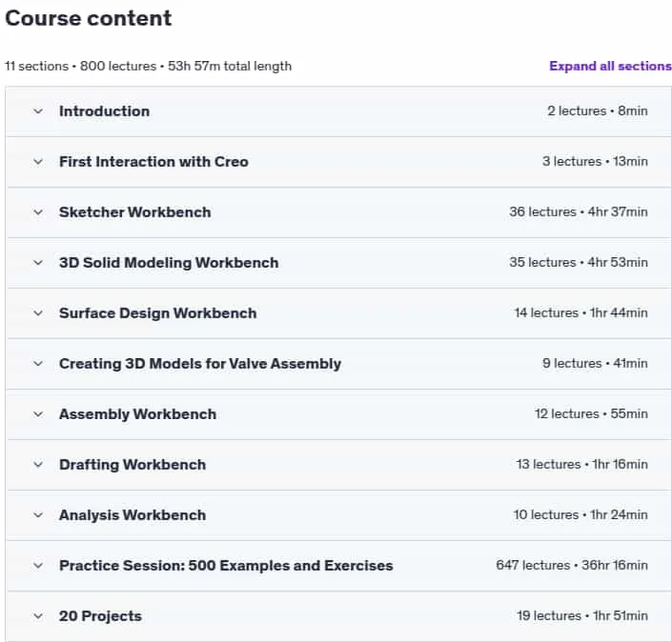This screenshot has width=672, height=642.
Task: Expand Analysis Workbench chevron
Action: [x=38, y=514]
